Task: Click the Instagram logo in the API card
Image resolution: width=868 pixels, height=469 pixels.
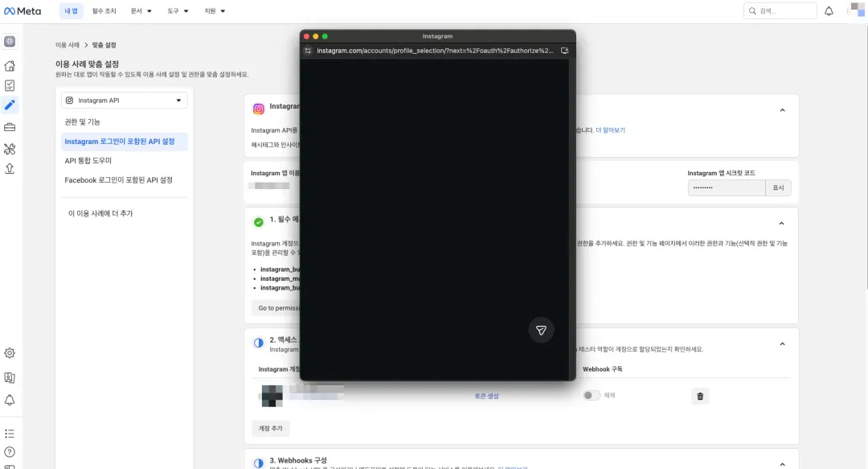Action: (259, 109)
